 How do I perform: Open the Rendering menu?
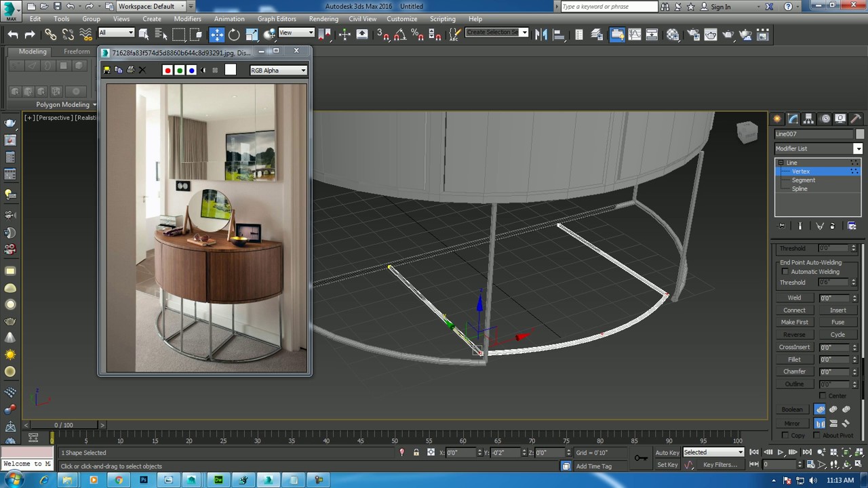(323, 19)
